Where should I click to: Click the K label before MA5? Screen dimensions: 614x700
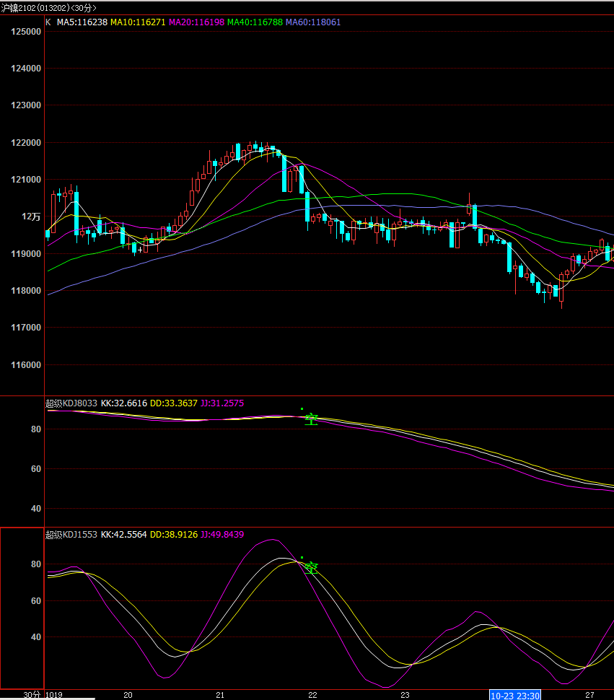click(48, 22)
